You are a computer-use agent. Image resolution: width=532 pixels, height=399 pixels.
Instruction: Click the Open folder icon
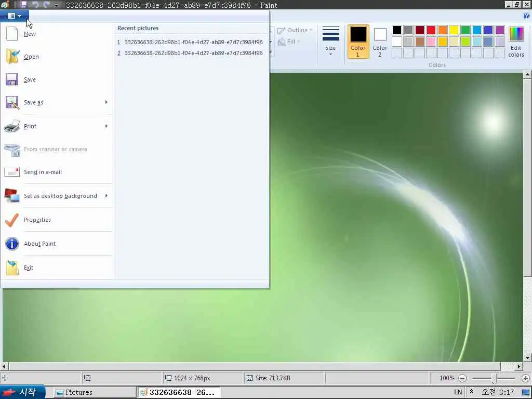[12, 56]
